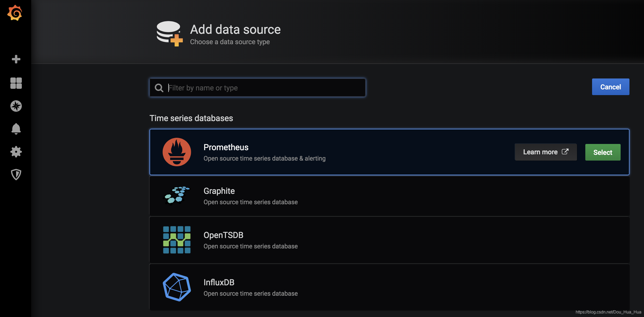Click the Time series databases heading
644x317 pixels.
click(191, 118)
